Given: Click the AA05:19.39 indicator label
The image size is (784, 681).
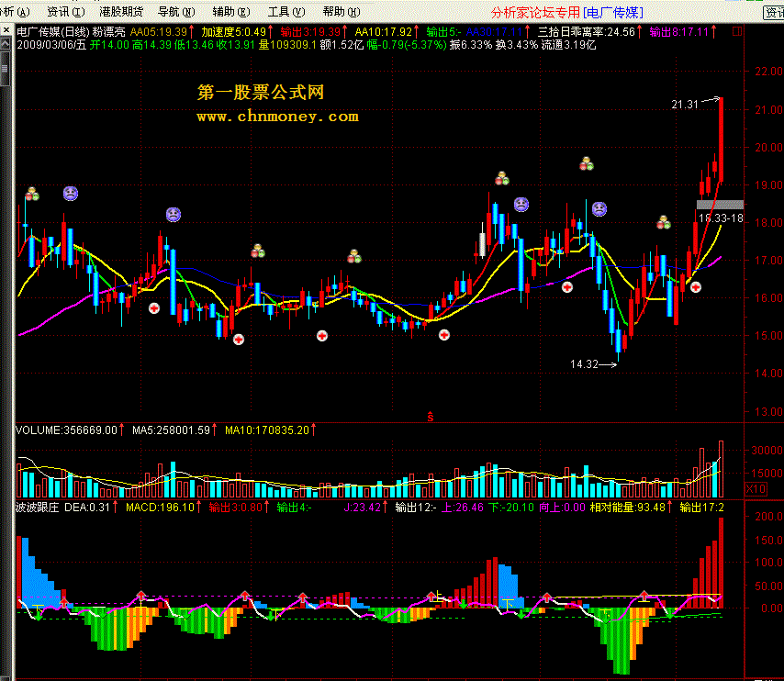Looking at the screenshot, I should tap(159, 32).
